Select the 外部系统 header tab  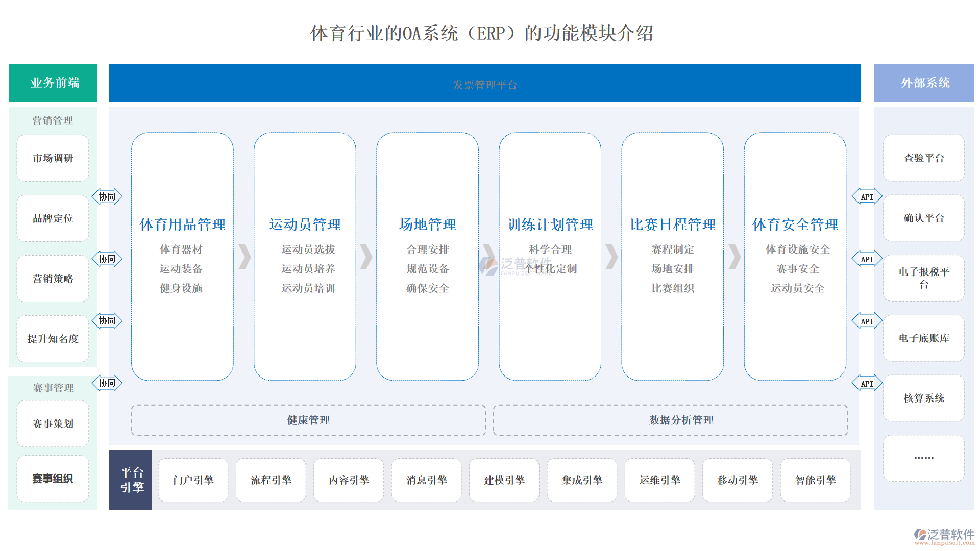click(923, 83)
